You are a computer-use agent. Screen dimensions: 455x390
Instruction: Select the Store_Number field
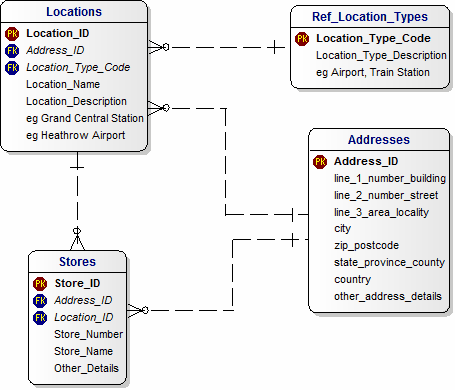click(x=88, y=335)
